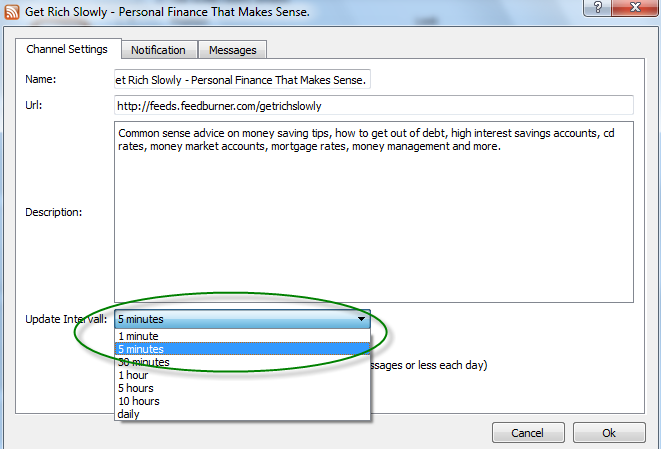Open the Messages tab
Screen dimensions: 661x449
(232, 50)
